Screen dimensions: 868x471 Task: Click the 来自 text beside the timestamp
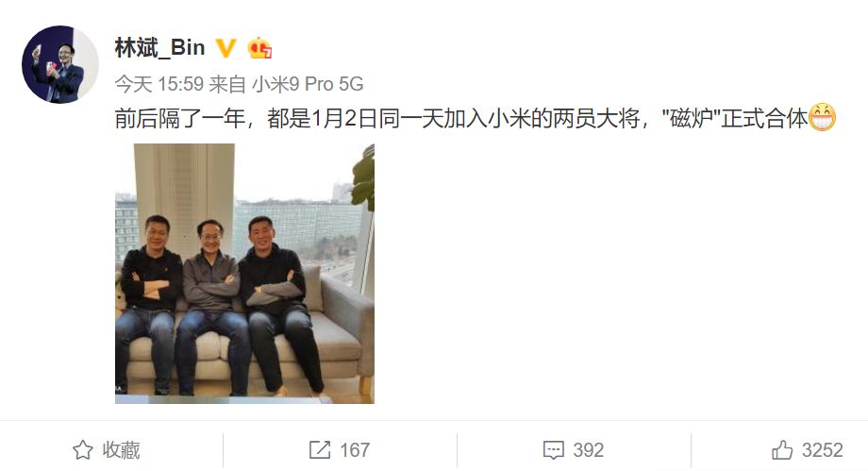227,84
